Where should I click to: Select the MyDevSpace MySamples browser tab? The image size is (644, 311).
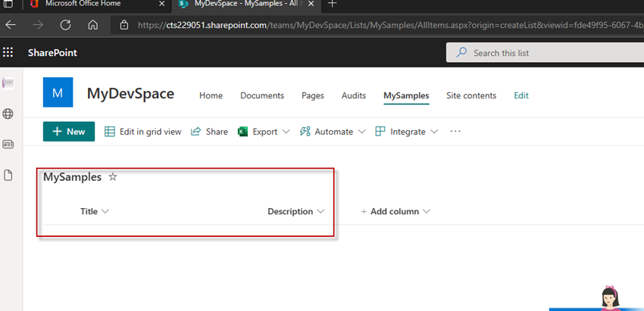[x=246, y=4]
